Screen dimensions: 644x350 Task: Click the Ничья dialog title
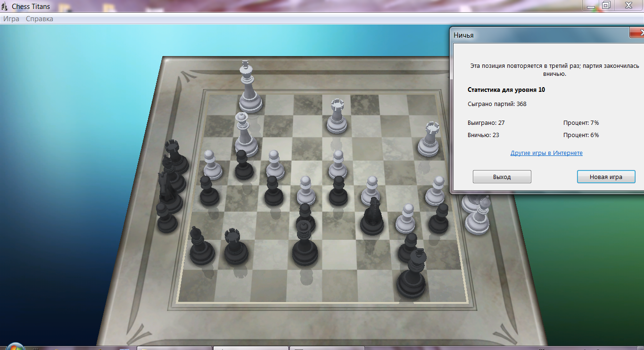coord(463,35)
